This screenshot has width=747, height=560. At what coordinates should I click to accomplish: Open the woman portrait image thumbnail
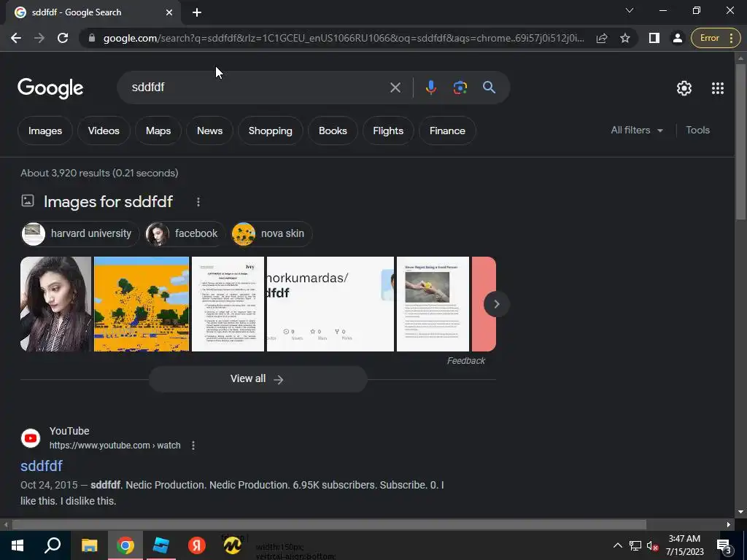click(55, 304)
